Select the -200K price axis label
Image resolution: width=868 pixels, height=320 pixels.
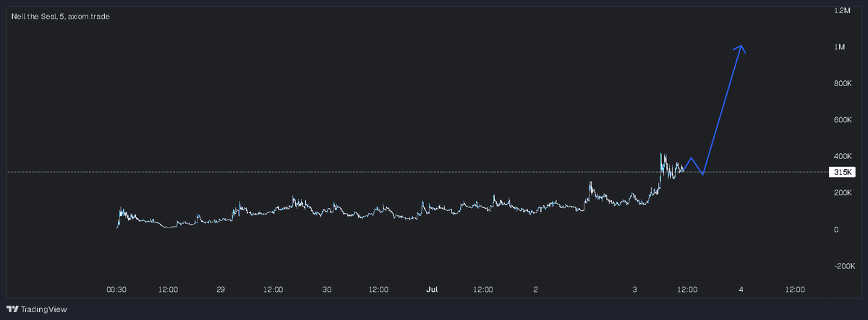(844, 266)
